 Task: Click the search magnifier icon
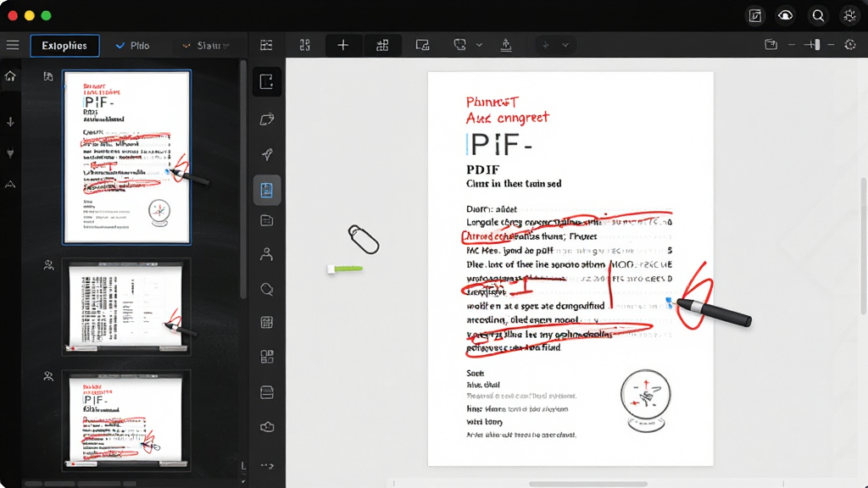coord(818,15)
